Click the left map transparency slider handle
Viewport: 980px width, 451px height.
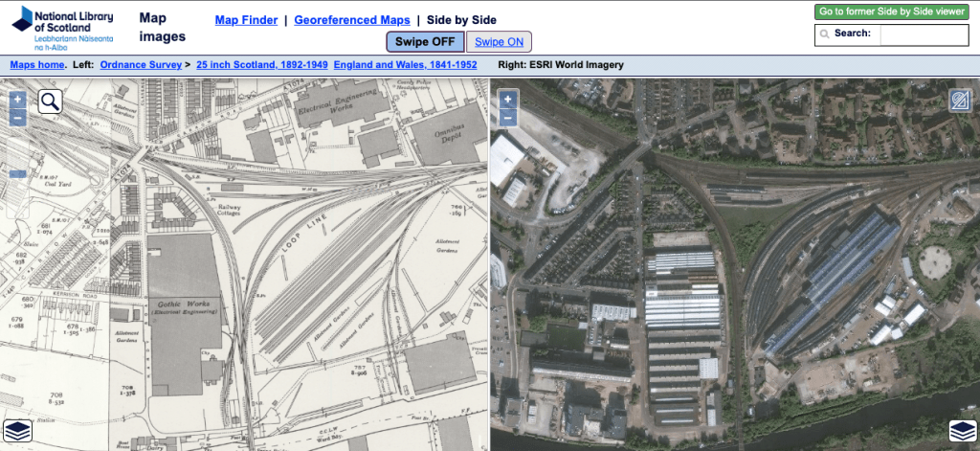[x=17, y=174]
